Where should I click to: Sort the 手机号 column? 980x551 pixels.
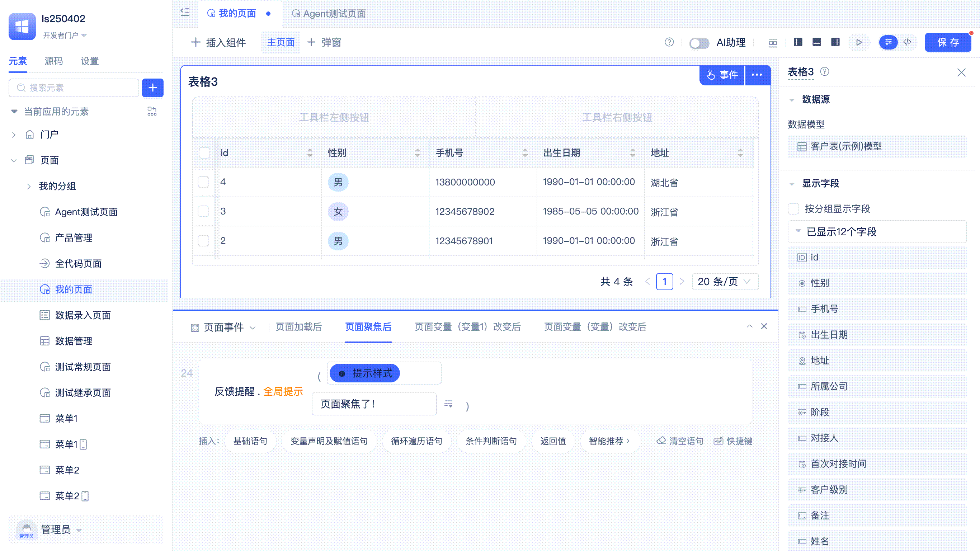(x=525, y=153)
